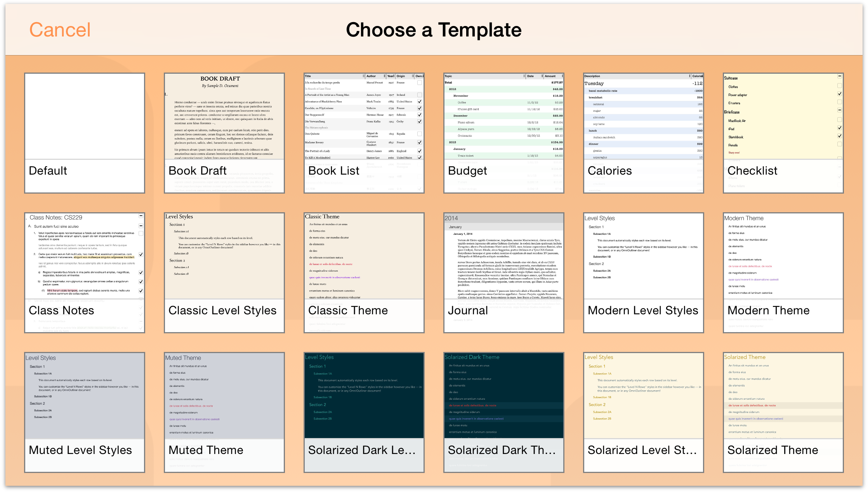Screen dimensions: 868x492
Task: Pick the Solarized Dark Theme template
Action: pyautogui.click(x=504, y=412)
